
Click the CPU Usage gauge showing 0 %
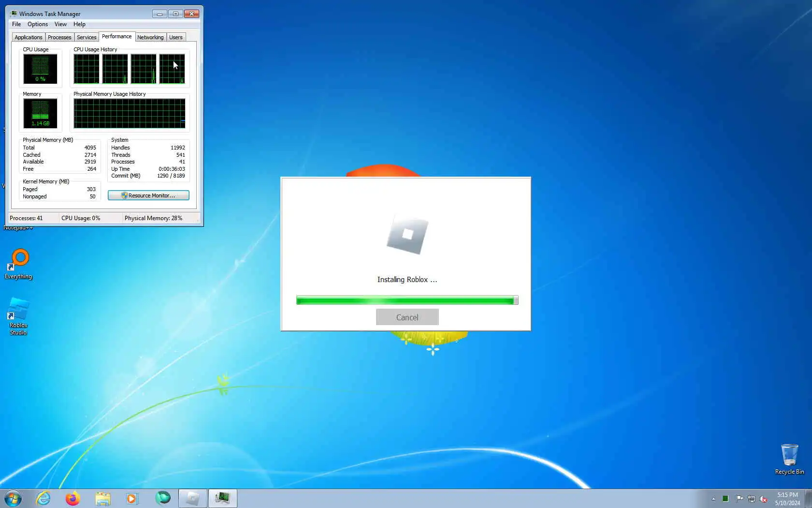click(x=40, y=69)
